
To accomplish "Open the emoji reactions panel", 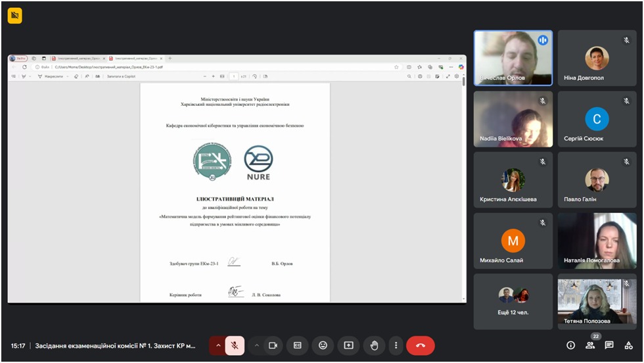I will [x=323, y=345].
